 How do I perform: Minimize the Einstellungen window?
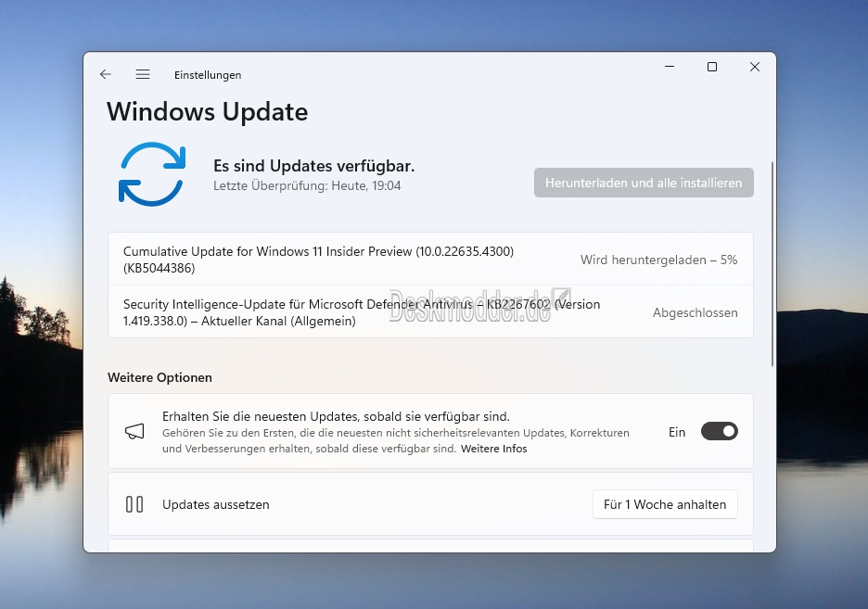[670, 67]
